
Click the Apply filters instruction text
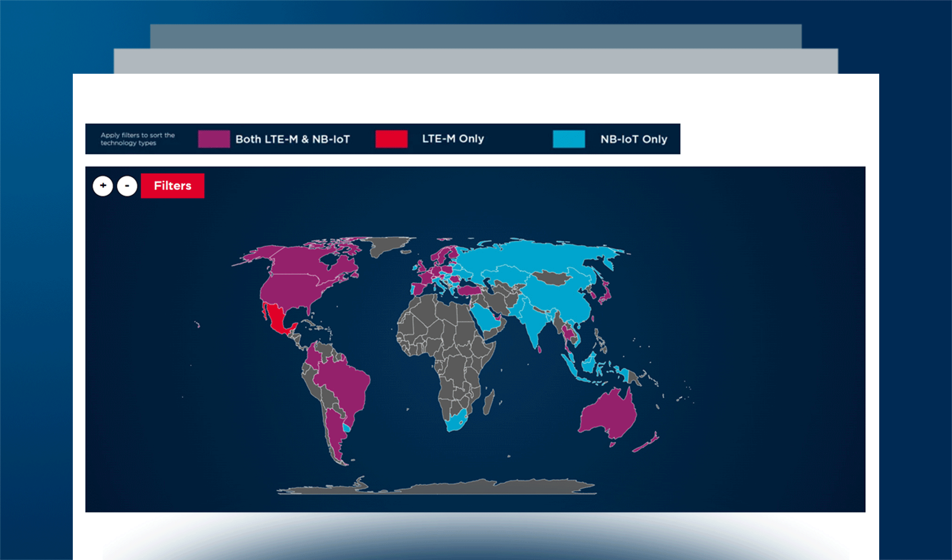click(x=138, y=139)
